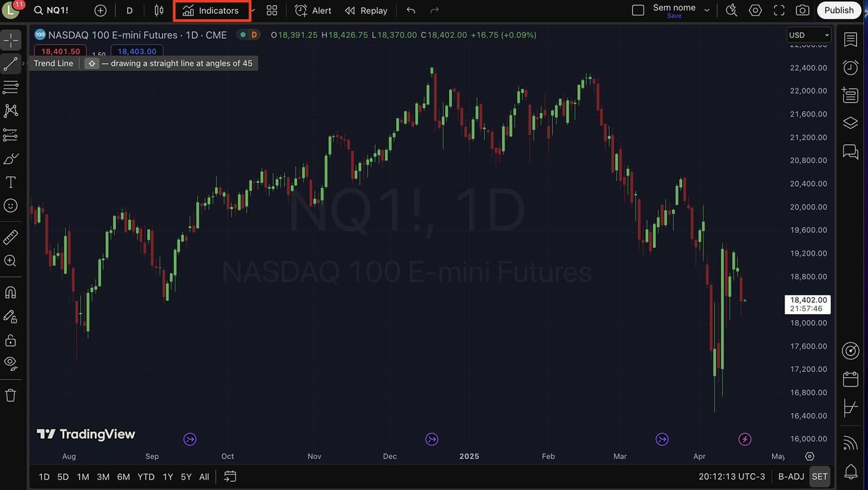
Task: Open the user profile avatar menu
Action: [11, 10]
